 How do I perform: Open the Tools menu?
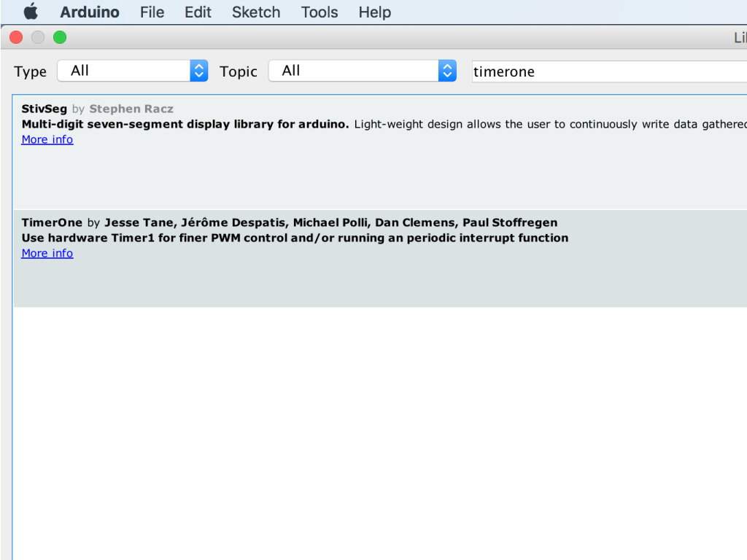tap(320, 12)
